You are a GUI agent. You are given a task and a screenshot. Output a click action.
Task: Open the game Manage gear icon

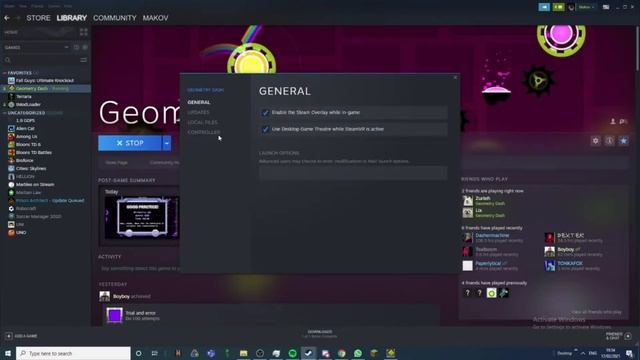click(x=596, y=141)
